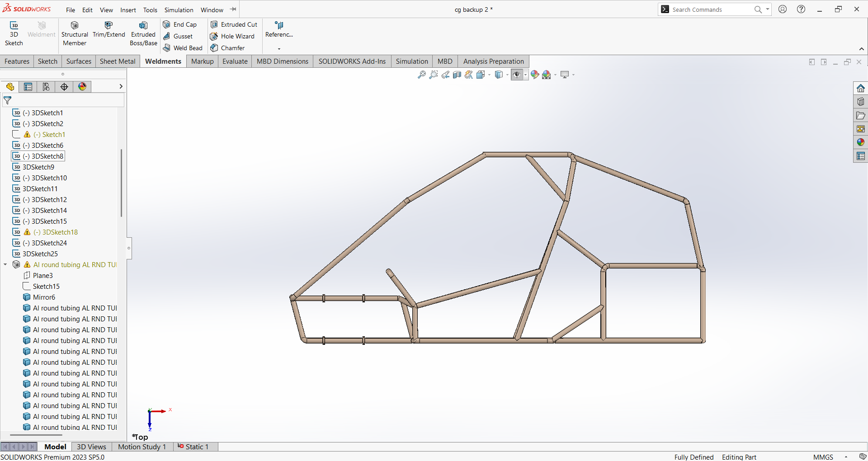Screen dimensions: 868x461
Task: Open Appearances task pane tab
Action: click(860, 142)
